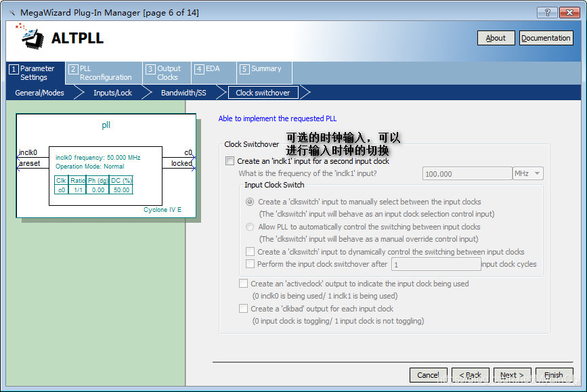The height and width of the screenshot is (392, 587).
Task: Click the 0.00 phase table cell
Action: pyautogui.click(x=98, y=190)
